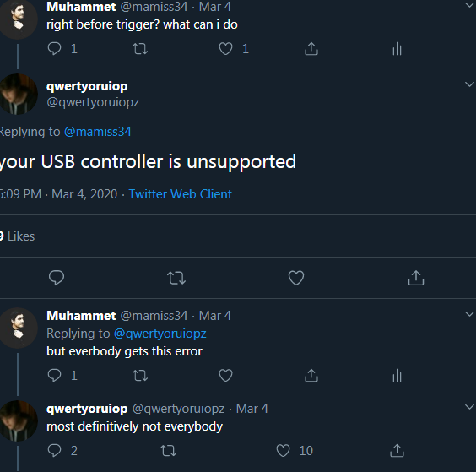This screenshot has height=472, width=476.
Task: Like the main 'USB controller is unsupported' tweet
Action: pyautogui.click(x=296, y=278)
